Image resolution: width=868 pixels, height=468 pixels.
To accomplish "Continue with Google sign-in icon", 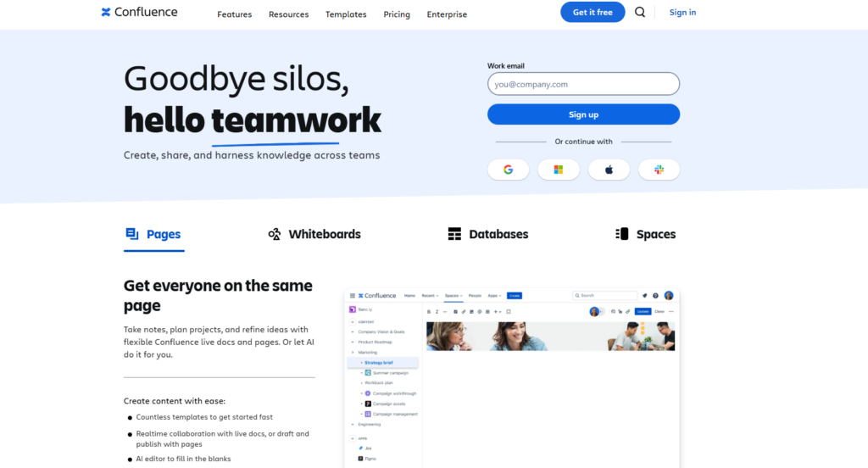I will coord(509,170).
